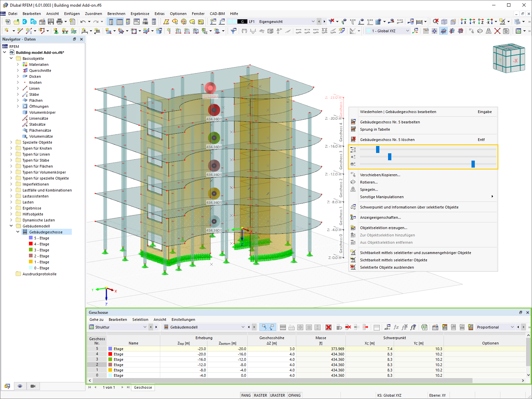Image resolution: width=532 pixels, height=399 pixels.
Task: Open the coordinate system Global XYZ dropdown
Action: pyautogui.click(x=408, y=31)
